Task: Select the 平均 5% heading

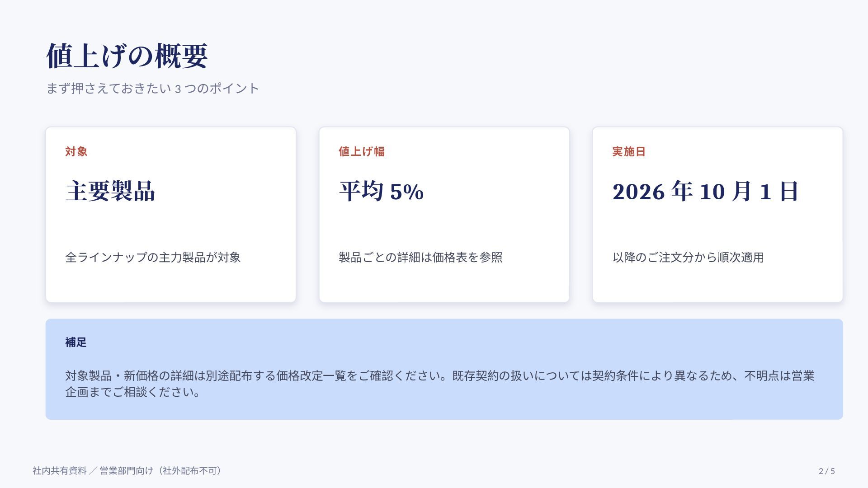Action: pyautogui.click(x=381, y=191)
